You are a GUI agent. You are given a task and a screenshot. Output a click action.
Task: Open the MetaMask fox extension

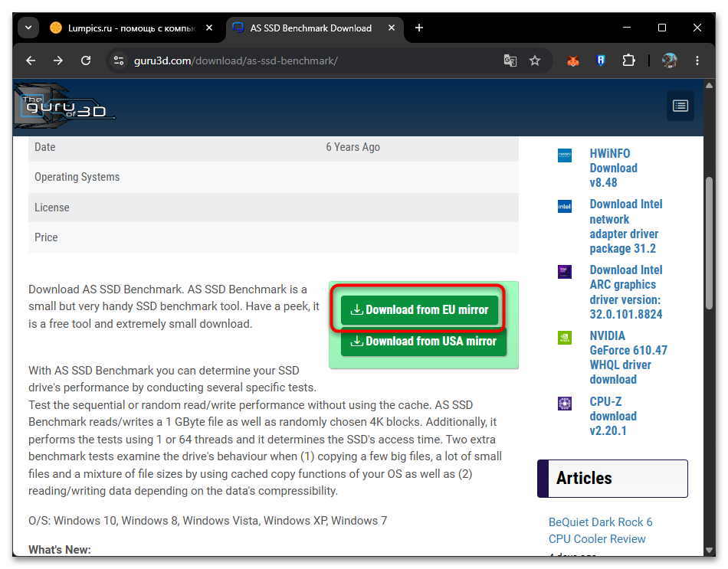click(573, 60)
